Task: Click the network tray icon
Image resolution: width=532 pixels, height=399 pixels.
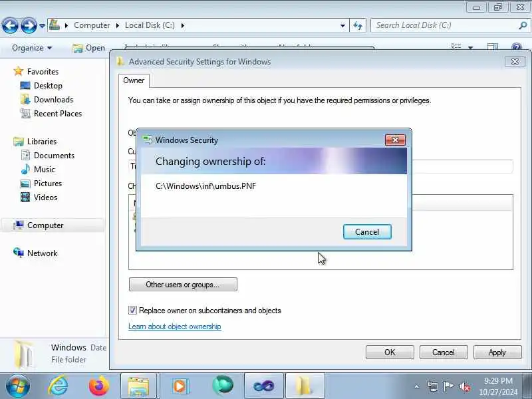Action: pyautogui.click(x=433, y=386)
